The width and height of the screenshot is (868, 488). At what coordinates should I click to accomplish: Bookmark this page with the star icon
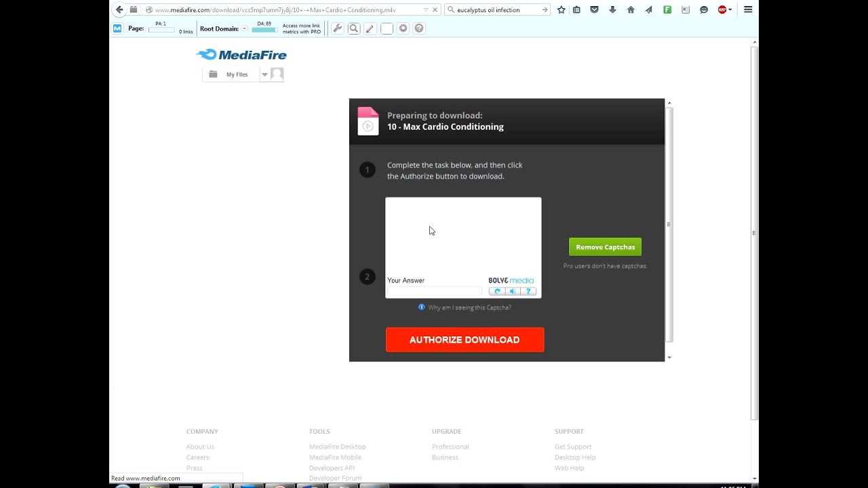561,10
